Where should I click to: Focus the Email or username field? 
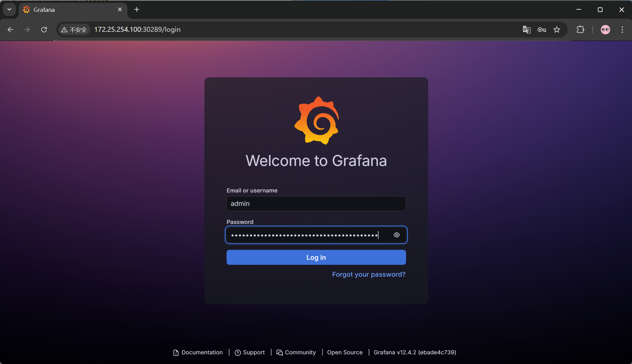click(316, 204)
